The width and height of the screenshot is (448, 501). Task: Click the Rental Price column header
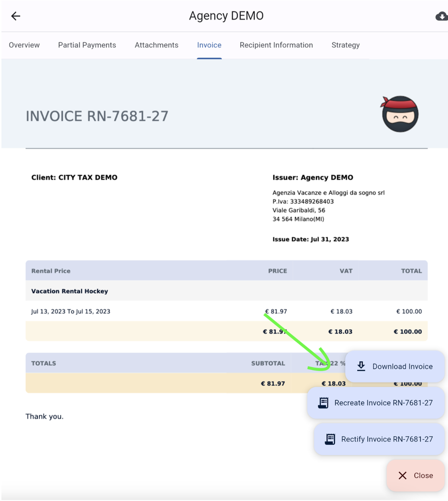point(51,271)
